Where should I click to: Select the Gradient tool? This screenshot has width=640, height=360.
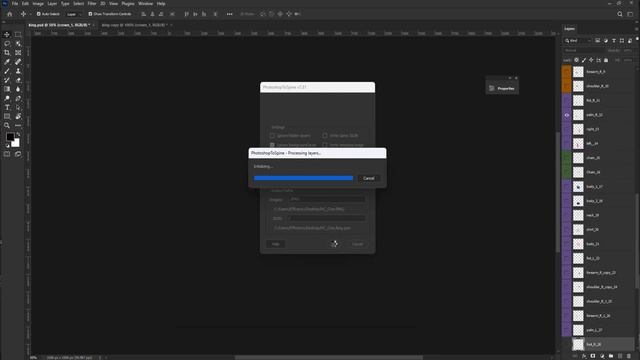7,89
